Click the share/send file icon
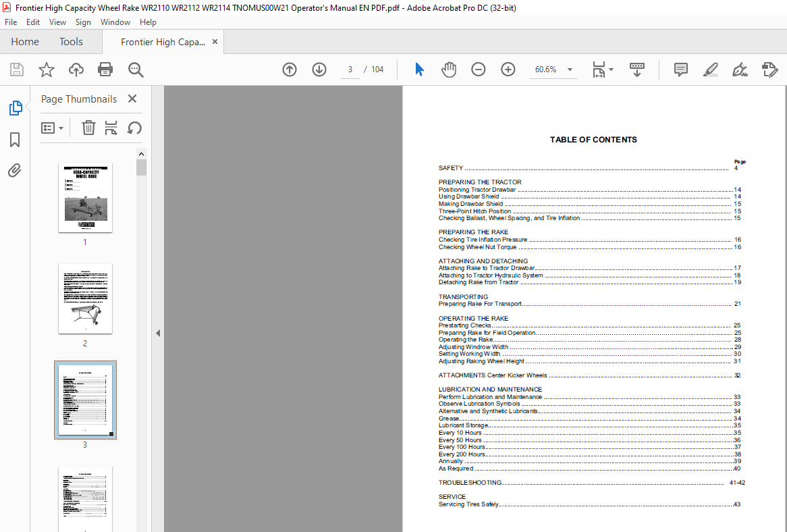787x532 pixels. click(769, 70)
